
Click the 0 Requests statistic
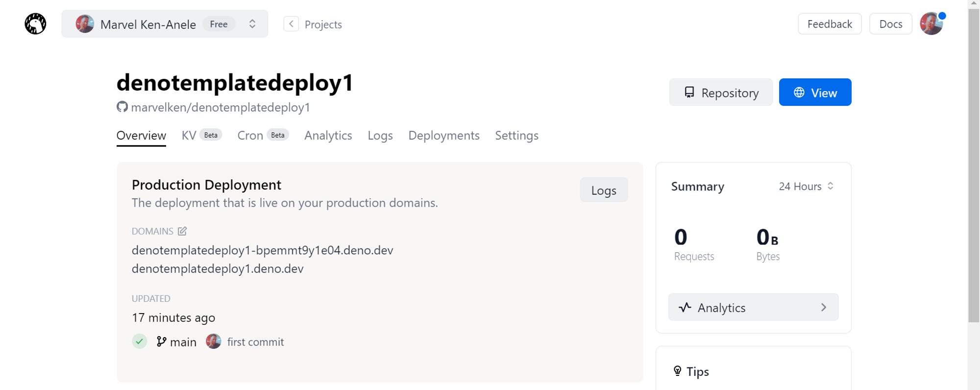(694, 244)
